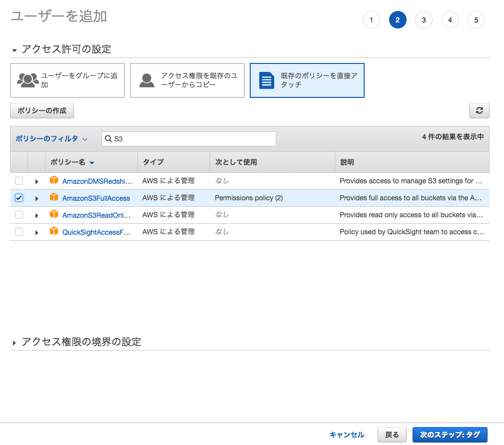Click the policy icon beside AmazonDMSRedshi
504x445 pixels.
pos(54,181)
